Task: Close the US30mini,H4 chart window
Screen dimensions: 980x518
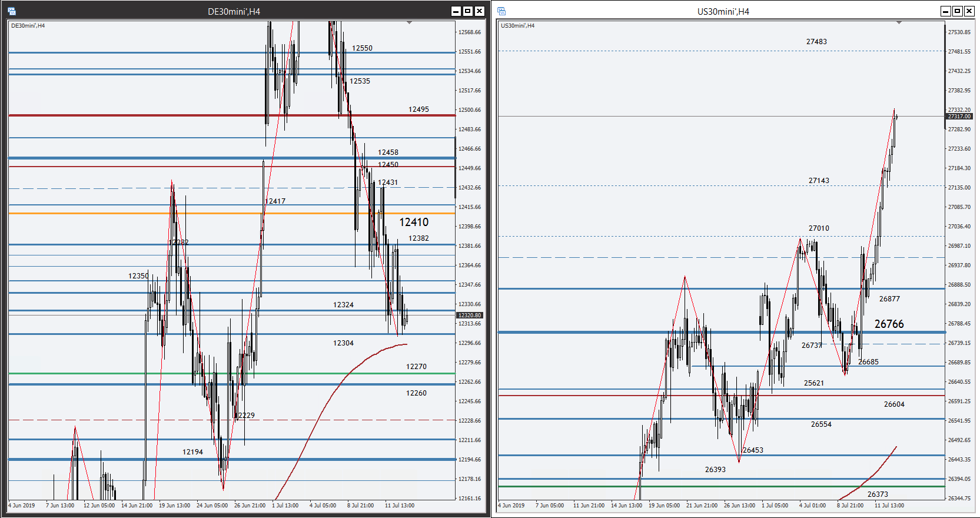Action: (x=969, y=11)
